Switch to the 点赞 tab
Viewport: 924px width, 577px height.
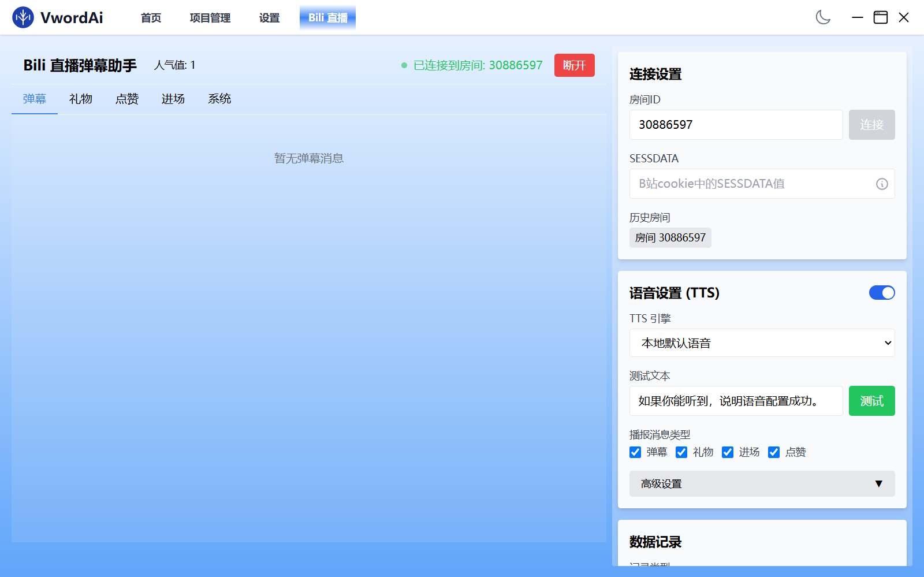tap(127, 99)
